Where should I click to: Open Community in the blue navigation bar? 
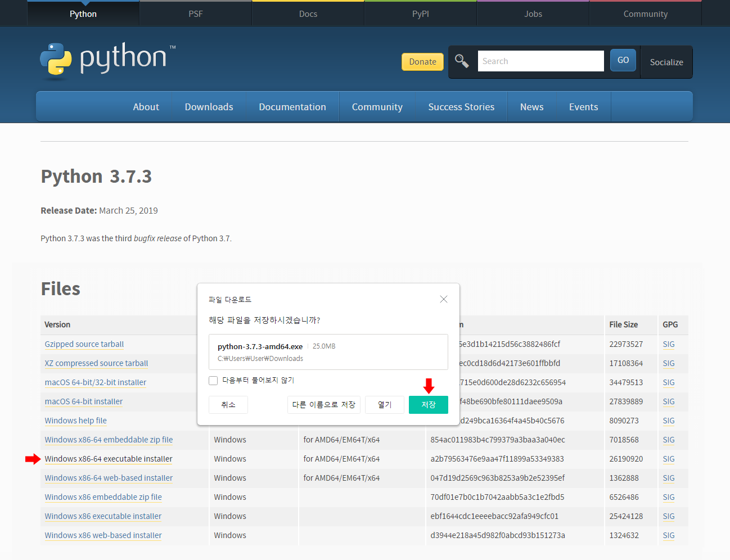click(377, 107)
